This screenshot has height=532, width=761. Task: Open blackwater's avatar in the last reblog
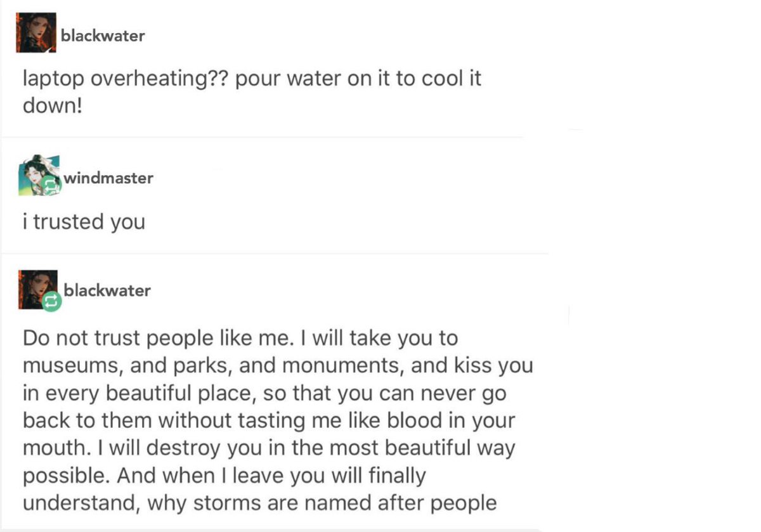[39, 290]
